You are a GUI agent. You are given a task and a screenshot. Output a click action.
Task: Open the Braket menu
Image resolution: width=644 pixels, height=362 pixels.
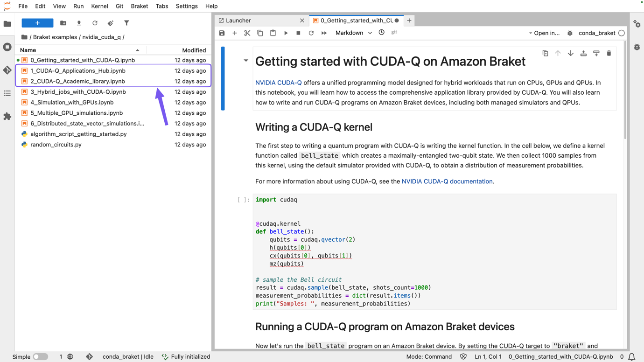(139, 6)
